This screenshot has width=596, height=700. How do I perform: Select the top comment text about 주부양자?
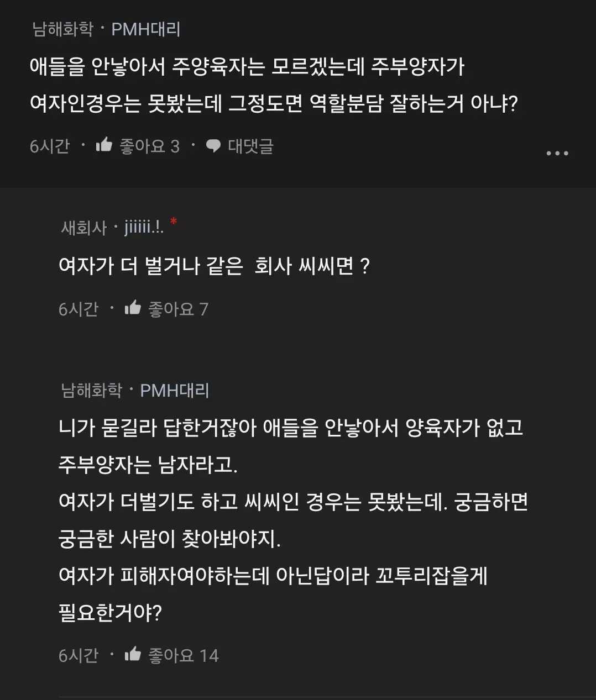click(x=274, y=85)
